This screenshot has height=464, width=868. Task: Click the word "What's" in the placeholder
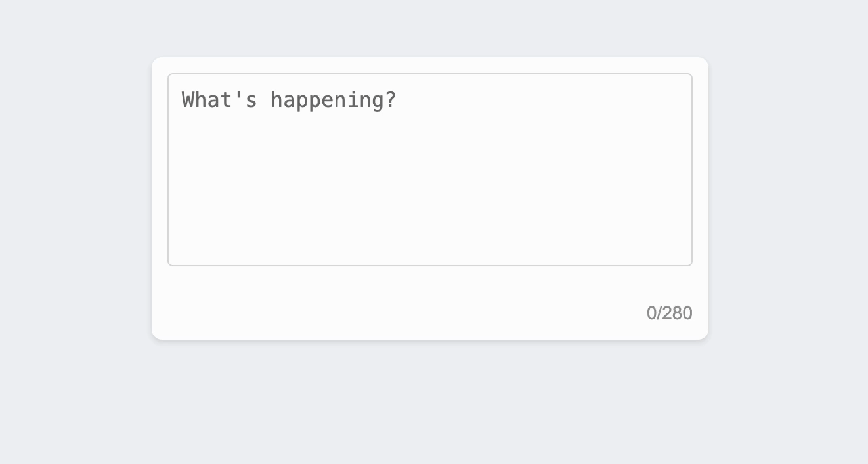point(219,100)
